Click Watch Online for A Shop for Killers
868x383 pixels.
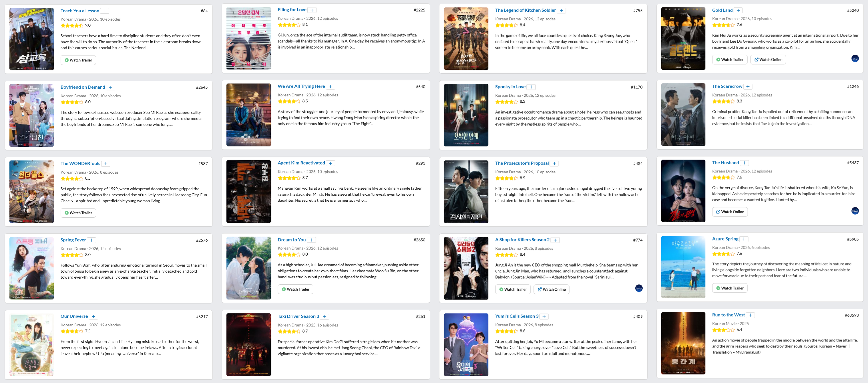552,290
